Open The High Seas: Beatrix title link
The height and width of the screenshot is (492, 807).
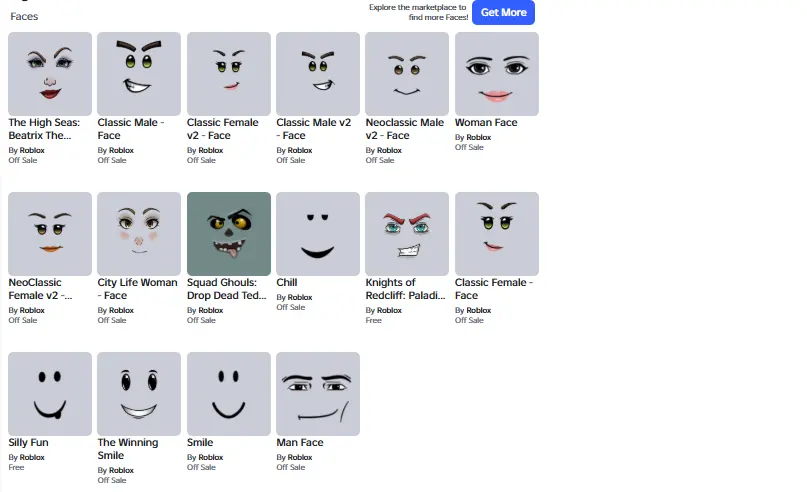click(x=44, y=129)
